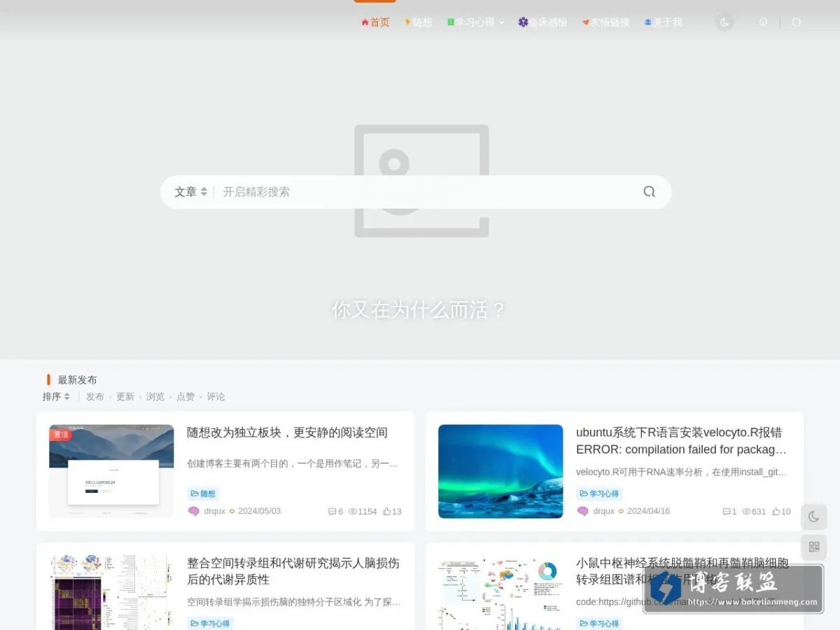Open post 随想改为独立板块，更安静的阅读空间
This screenshot has width=840, height=630.
287,433
